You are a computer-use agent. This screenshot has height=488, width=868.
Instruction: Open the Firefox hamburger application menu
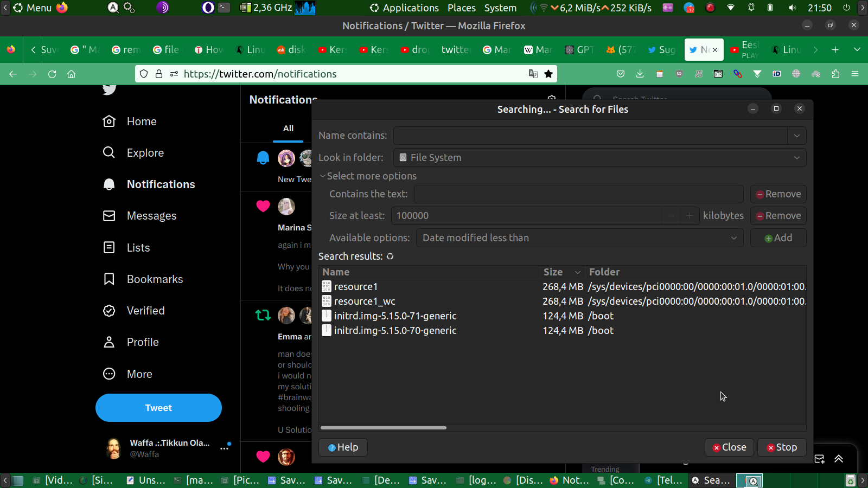855,74
